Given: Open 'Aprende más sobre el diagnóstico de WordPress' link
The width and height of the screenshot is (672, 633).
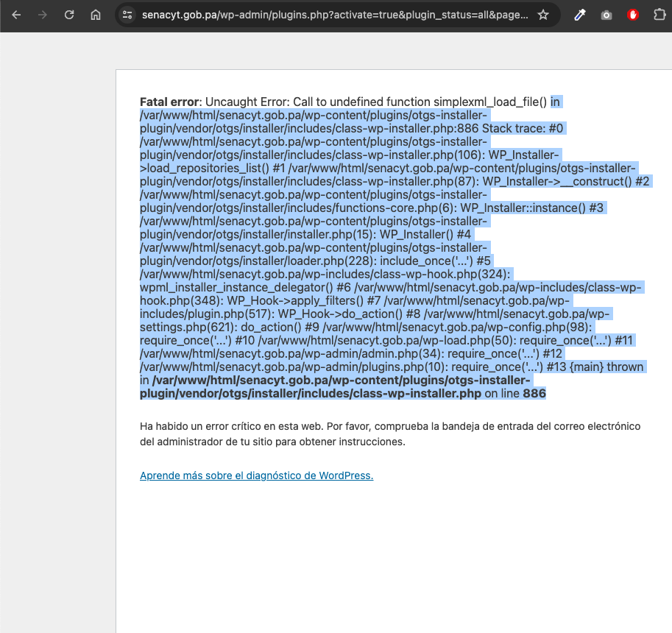Looking at the screenshot, I should [x=256, y=475].
